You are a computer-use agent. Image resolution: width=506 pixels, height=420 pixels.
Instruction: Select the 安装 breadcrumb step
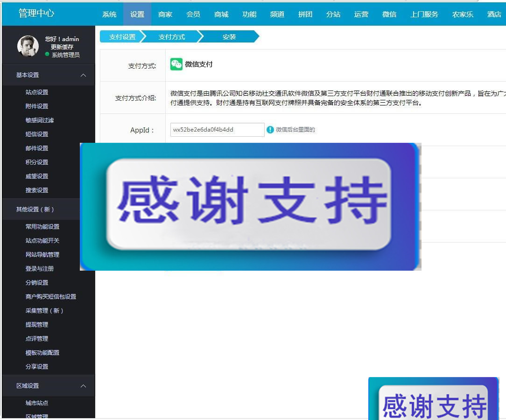tap(228, 36)
